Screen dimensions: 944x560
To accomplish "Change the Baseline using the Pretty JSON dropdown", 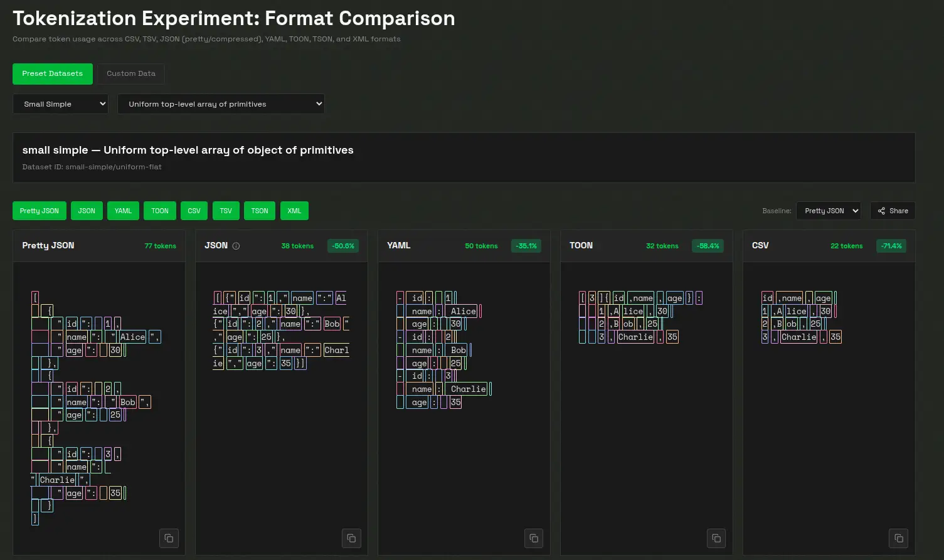I will click(829, 211).
